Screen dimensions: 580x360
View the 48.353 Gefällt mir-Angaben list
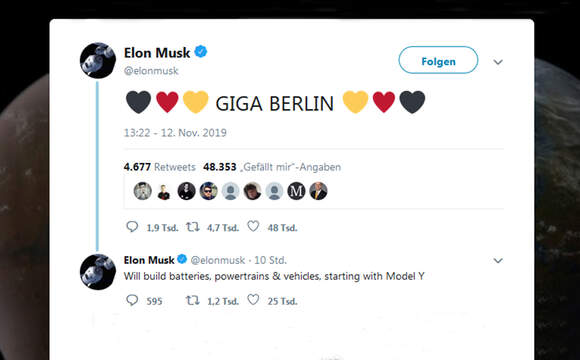tap(272, 167)
